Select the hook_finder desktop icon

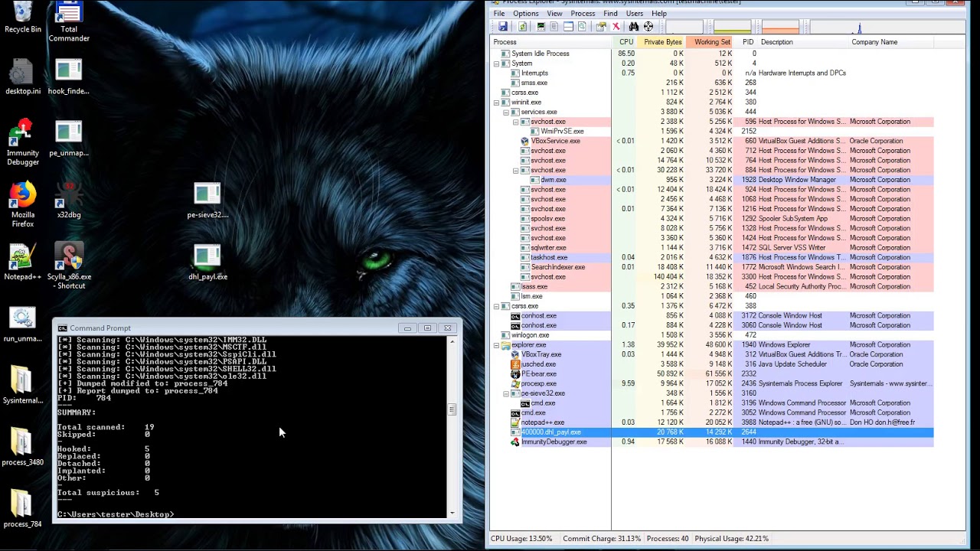(69, 77)
